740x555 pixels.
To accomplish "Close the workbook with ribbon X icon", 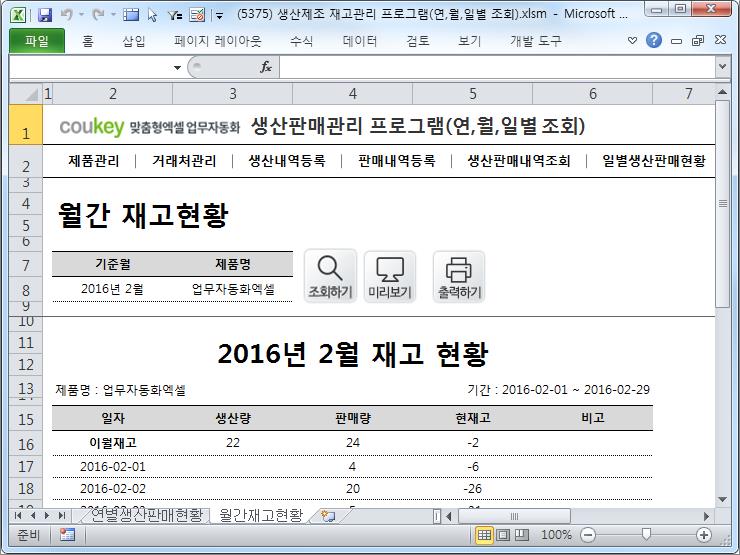I will (720, 40).
